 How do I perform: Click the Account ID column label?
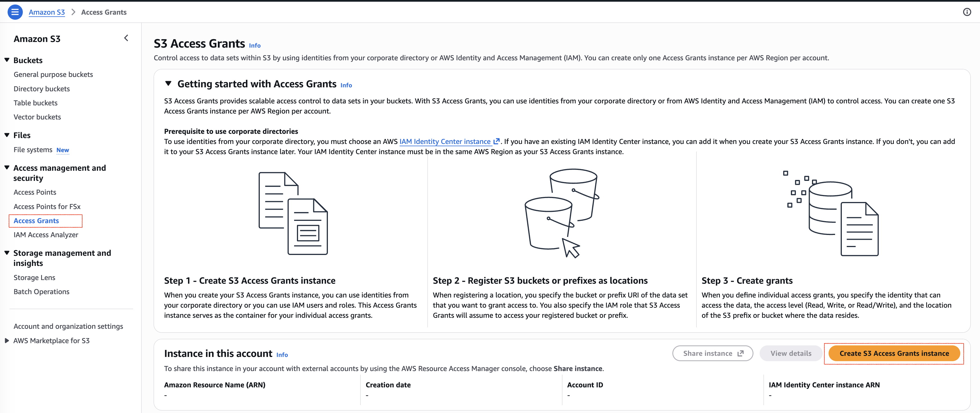click(585, 385)
